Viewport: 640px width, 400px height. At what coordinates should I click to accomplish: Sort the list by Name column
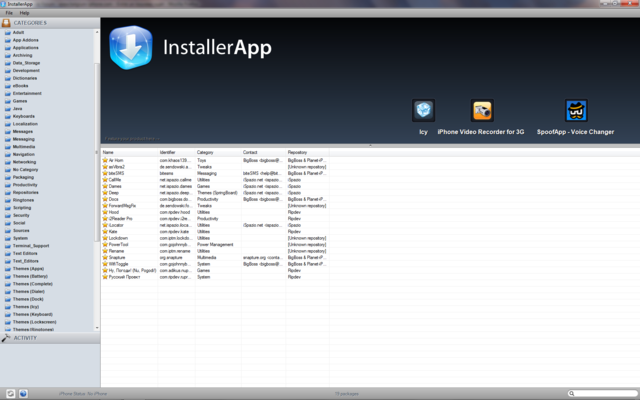(129, 152)
